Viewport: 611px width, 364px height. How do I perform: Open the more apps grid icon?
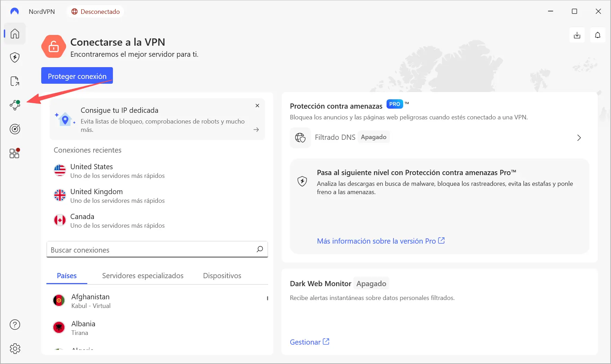(x=15, y=153)
